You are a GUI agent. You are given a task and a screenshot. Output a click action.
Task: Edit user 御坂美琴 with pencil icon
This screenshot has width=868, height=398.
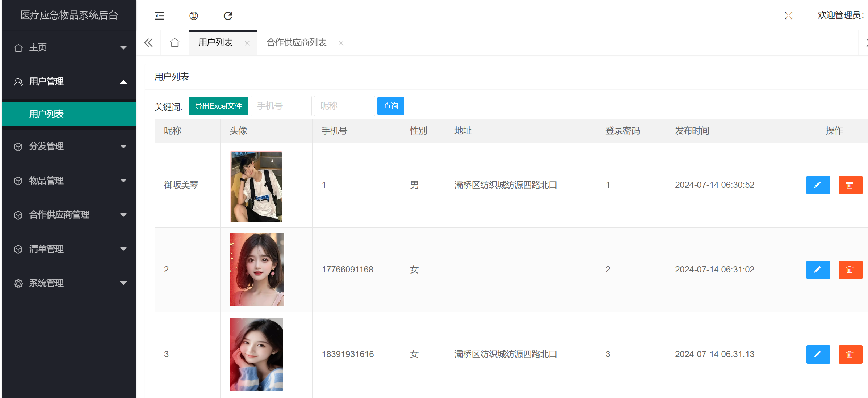point(818,185)
